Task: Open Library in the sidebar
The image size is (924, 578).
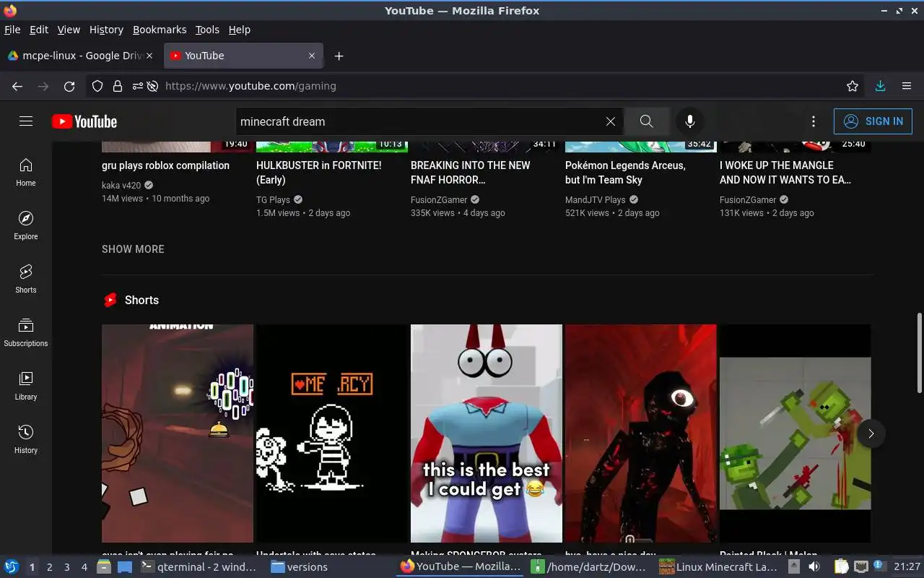Action: [x=26, y=386]
